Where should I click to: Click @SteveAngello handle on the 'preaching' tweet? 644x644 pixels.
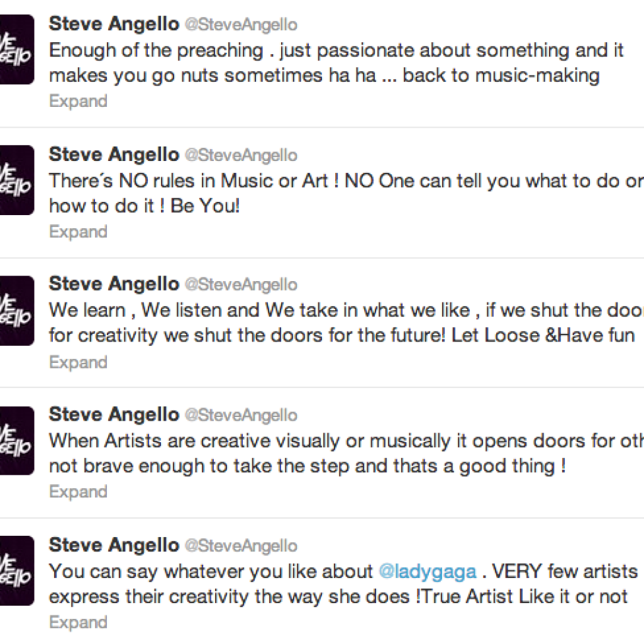point(240,25)
